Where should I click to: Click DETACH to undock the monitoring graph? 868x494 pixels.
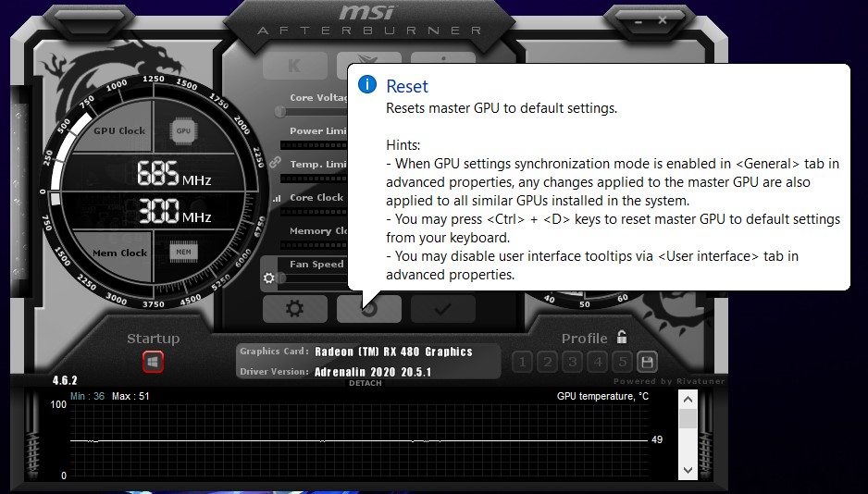click(x=366, y=383)
